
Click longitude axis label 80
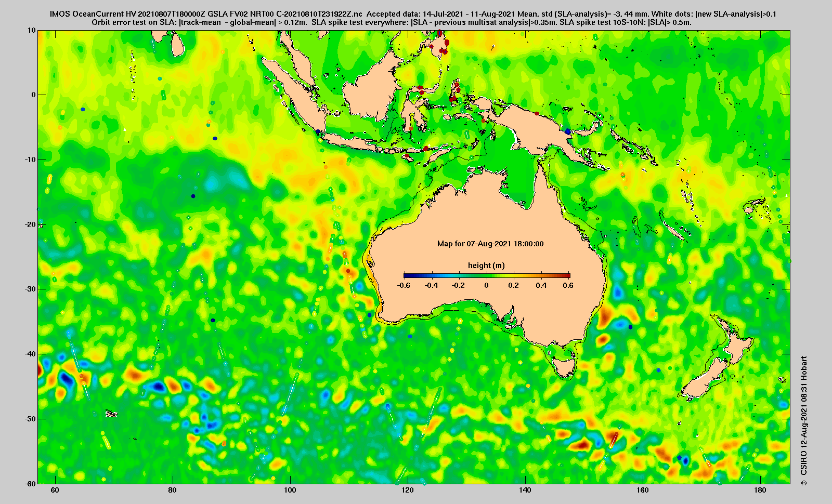tap(173, 490)
